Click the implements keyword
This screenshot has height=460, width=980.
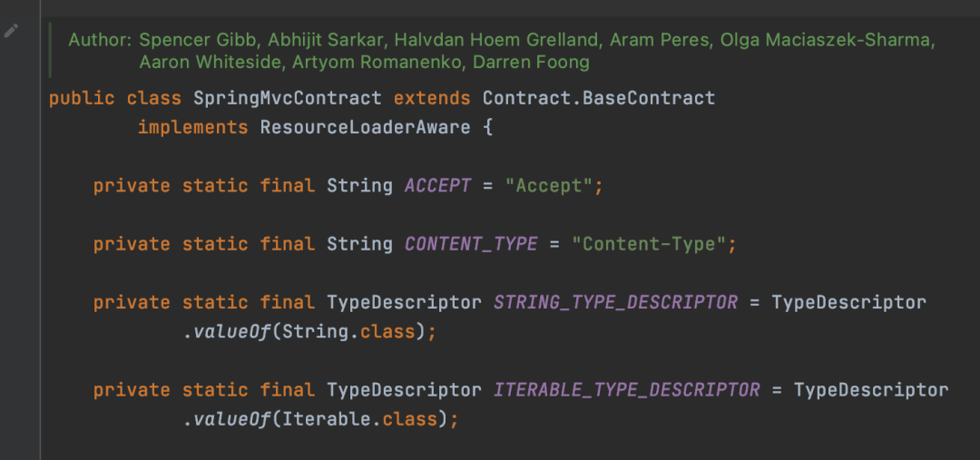[193, 128]
